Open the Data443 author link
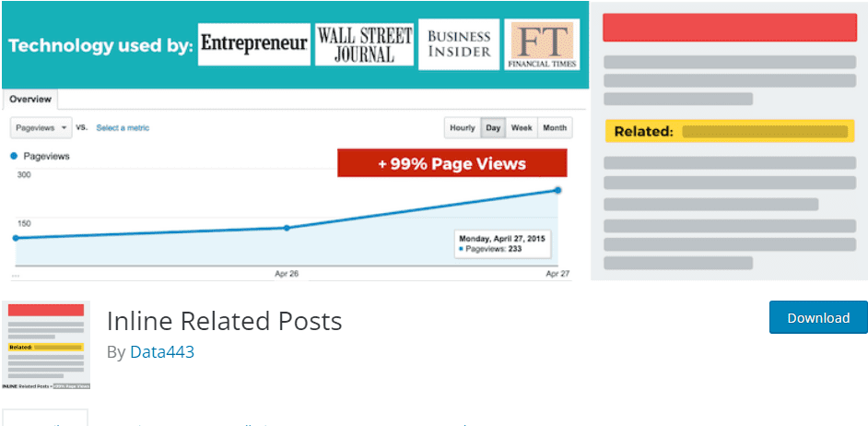Image resolution: width=868 pixels, height=426 pixels. pos(162,351)
